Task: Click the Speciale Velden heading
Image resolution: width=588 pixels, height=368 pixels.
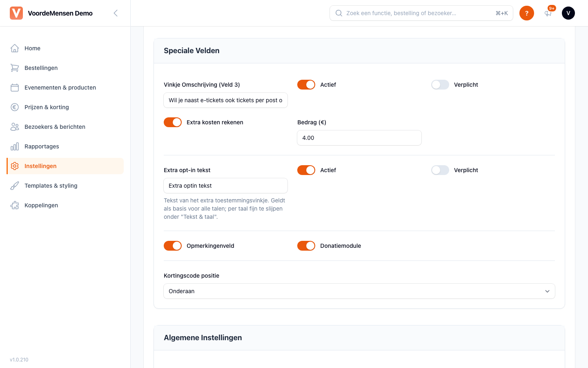Action: tap(192, 51)
